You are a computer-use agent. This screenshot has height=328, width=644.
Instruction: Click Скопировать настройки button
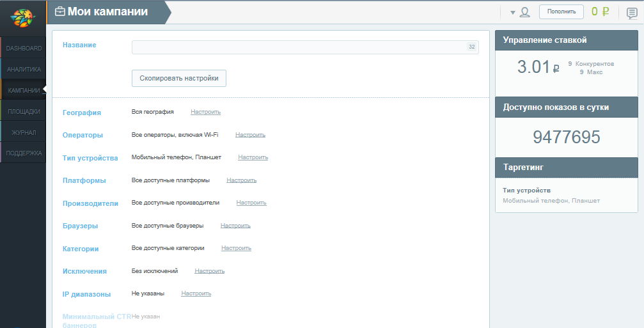click(x=179, y=79)
